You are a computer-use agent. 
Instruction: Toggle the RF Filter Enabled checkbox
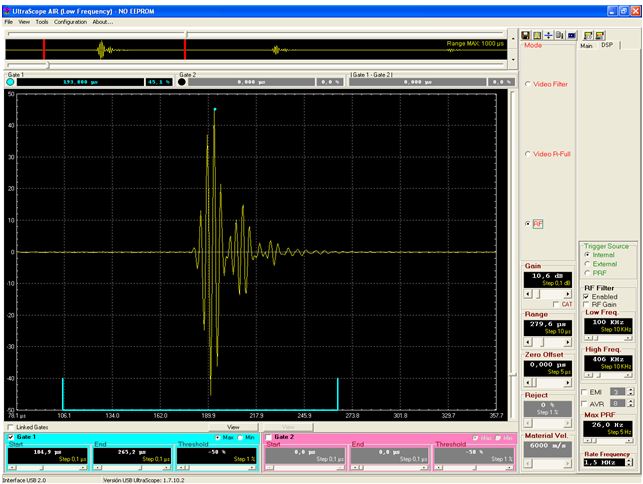(x=588, y=296)
